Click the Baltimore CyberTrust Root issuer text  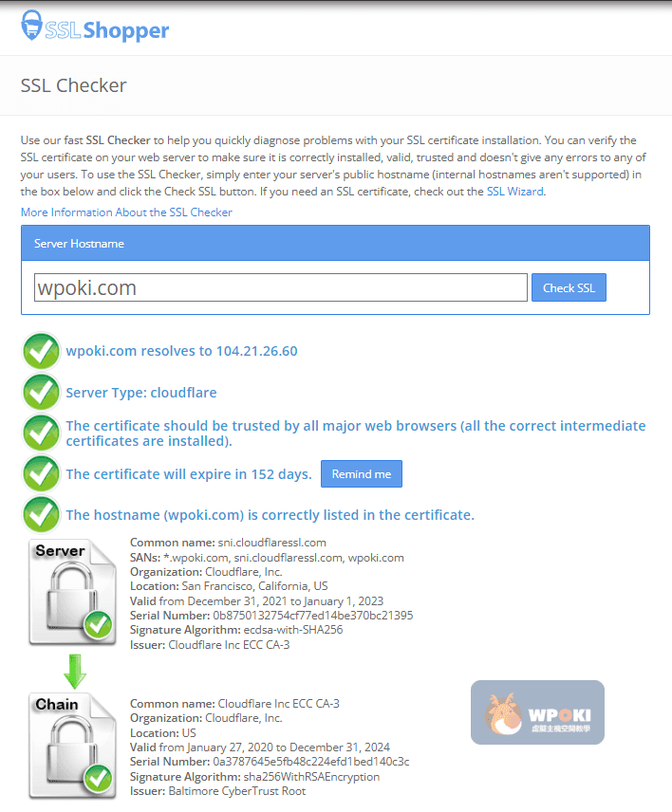(x=236, y=791)
